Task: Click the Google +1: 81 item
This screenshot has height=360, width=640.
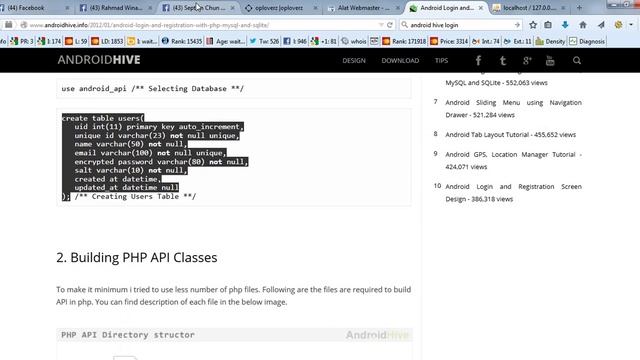Action: pyautogui.click(x=324, y=41)
